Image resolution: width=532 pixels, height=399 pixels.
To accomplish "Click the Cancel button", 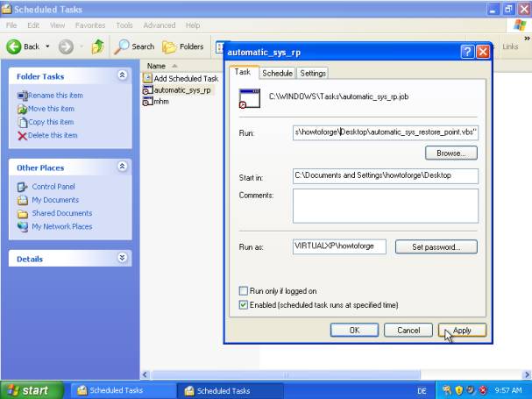I will click(408, 330).
